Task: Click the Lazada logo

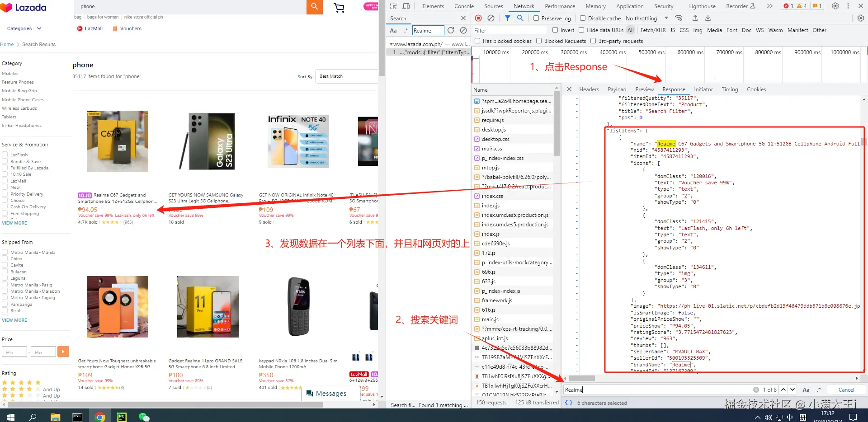Action: click(x=24, y=8)
